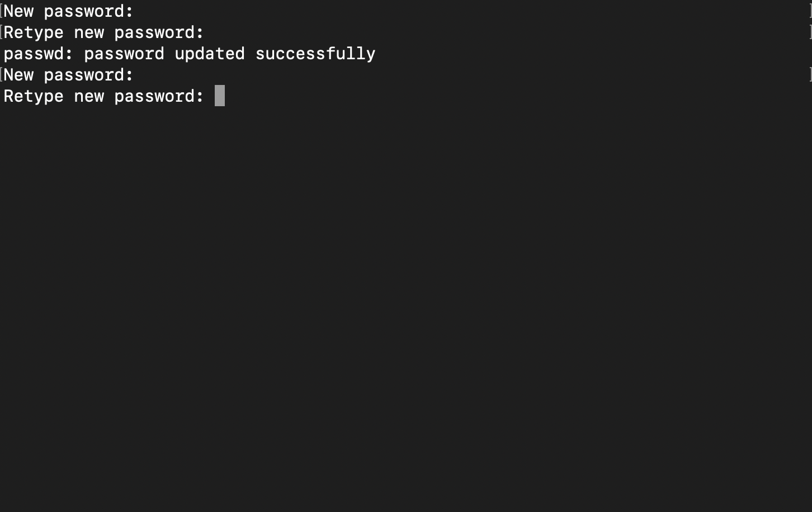The width and height of the screenshot is (812, 512).
Task: Click left bracket mark beside second New password line
Action: pyautogui.click(x=2, y=74)
